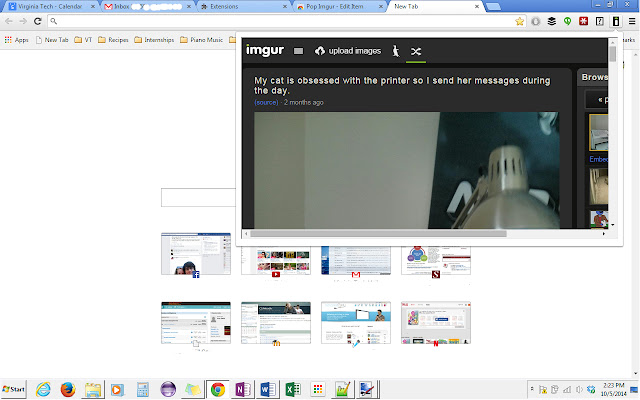This screenshot has width=640, height=400.
Task: Click the volume speaker tray icon
Action: [x=579, y=389]
